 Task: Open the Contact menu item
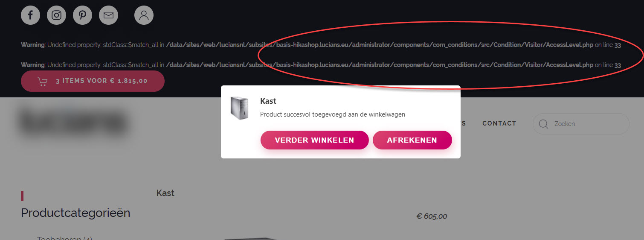click(499, 123)
